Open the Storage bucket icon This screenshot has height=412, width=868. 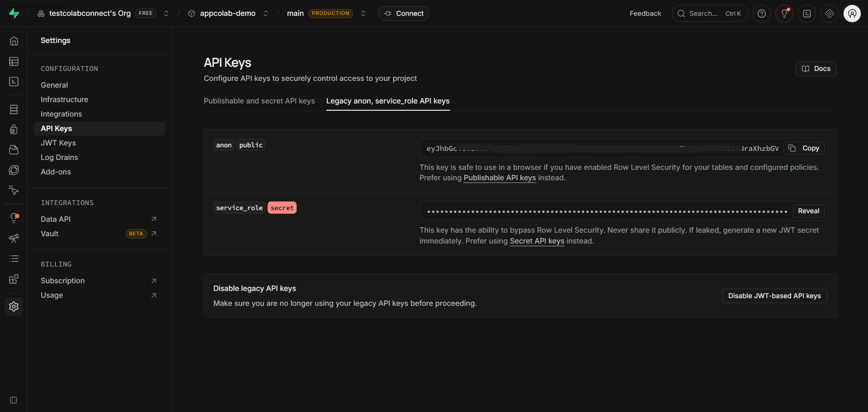14,150
